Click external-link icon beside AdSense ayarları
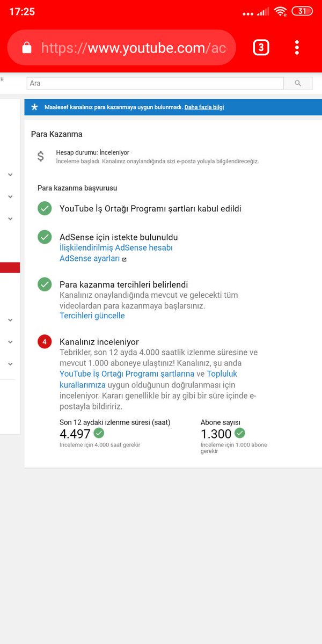 [x=125, y=259]
